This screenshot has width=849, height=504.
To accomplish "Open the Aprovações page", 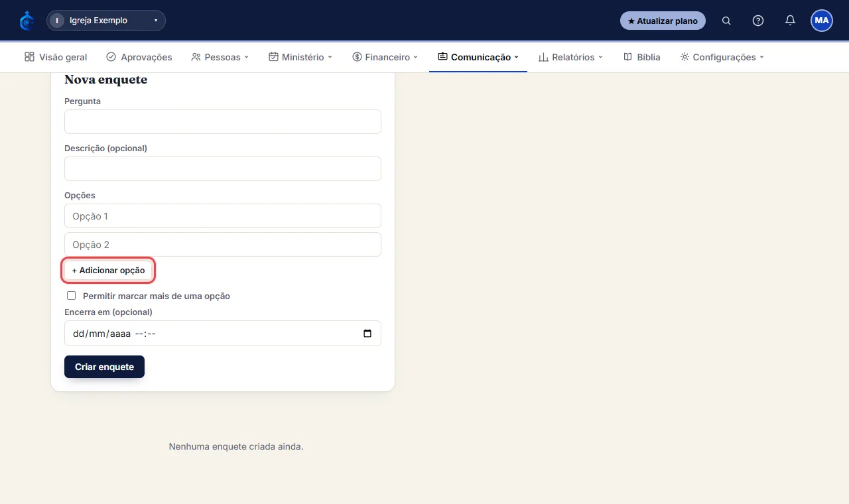I will tap(139, 57).
